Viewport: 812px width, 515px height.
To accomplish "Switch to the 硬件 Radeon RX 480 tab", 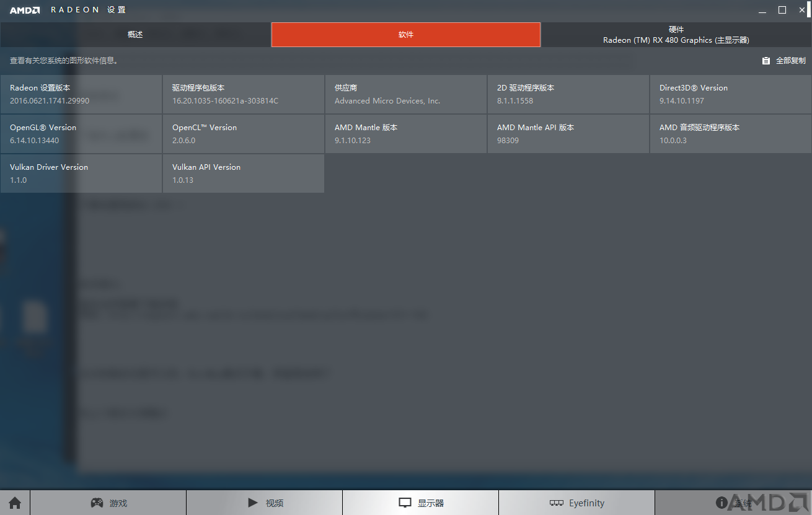I will pos(676,35).
